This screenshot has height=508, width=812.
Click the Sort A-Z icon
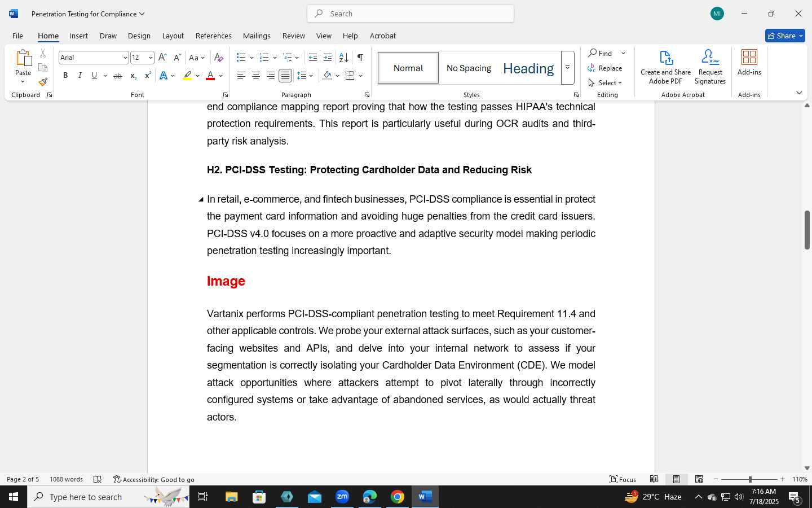coord(343,58)
